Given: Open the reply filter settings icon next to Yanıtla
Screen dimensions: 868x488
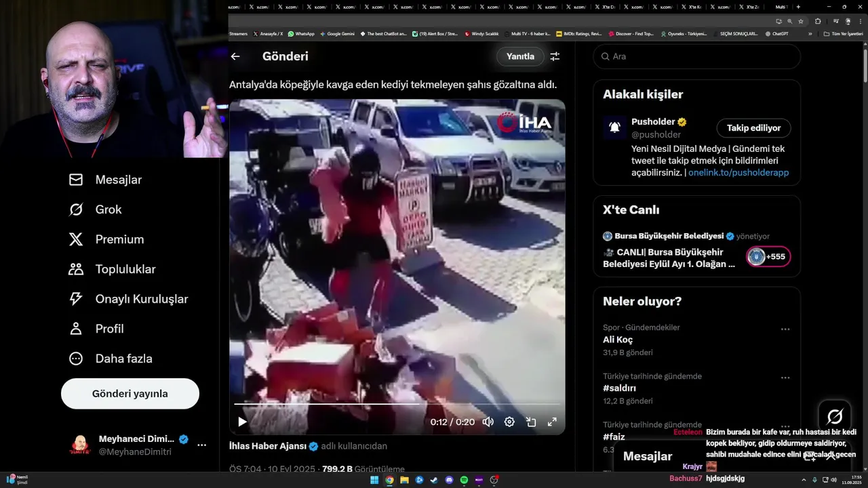Looking at the screenshot, I should click(555, 56).
